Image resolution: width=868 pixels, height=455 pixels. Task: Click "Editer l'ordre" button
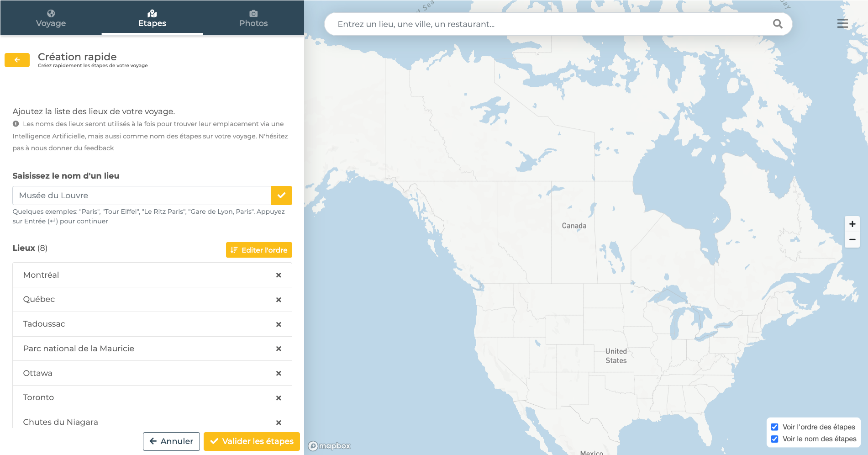click(259, 250)
